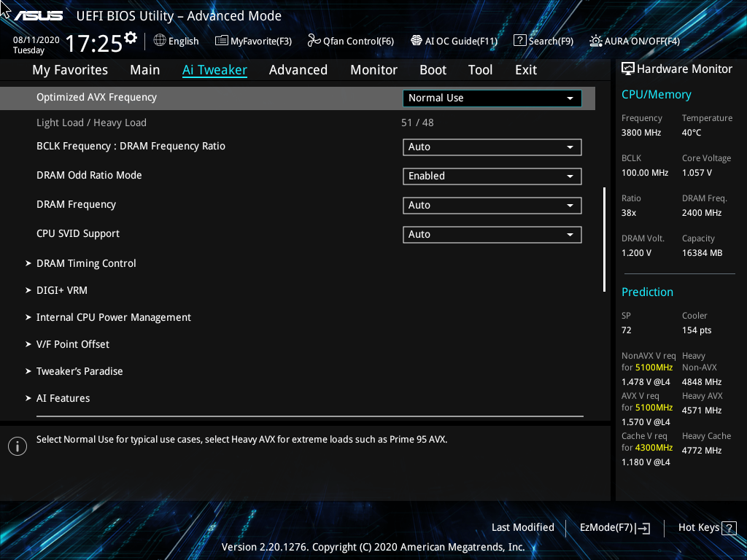Click the Prediction heading
747x560 pixels.
tap(648, 292)
